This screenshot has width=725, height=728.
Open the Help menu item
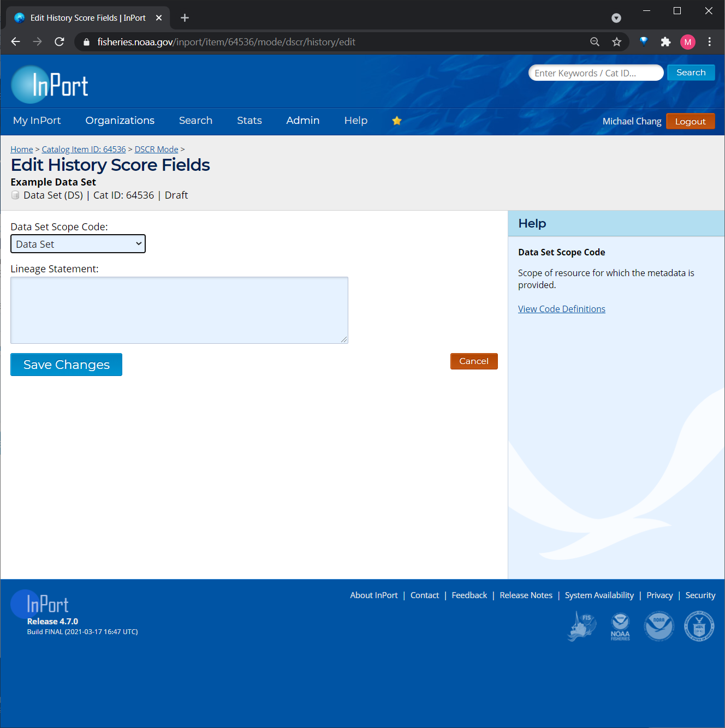click(x=356, y=121)
